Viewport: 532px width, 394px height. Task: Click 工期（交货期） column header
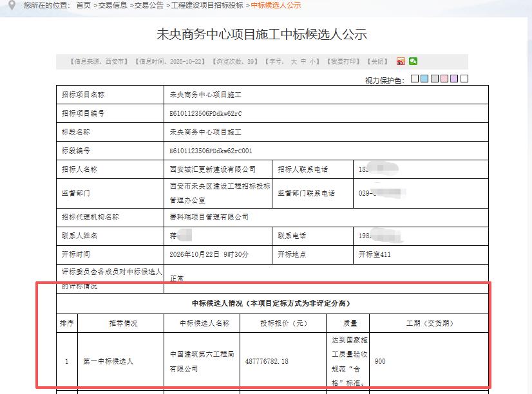click(429, 323)
